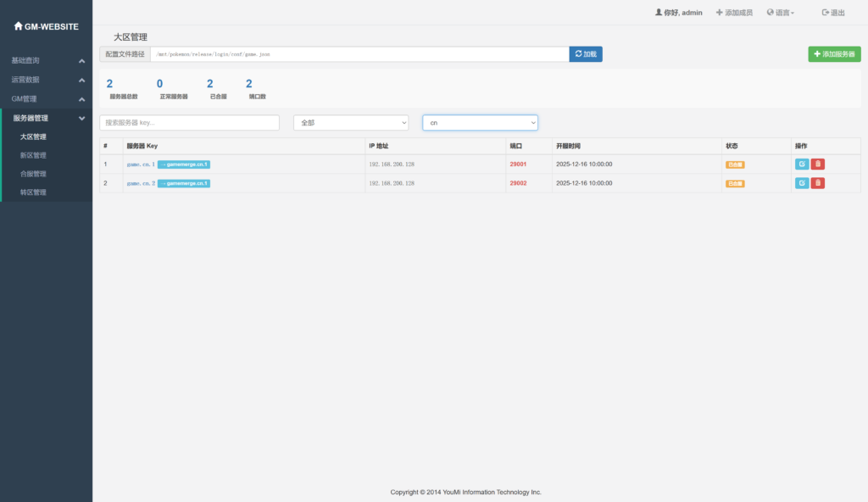Click the gamemerge.cn.1 tag in row 1
This screenshot has height=502, width=868.
(x=184, y=164)
